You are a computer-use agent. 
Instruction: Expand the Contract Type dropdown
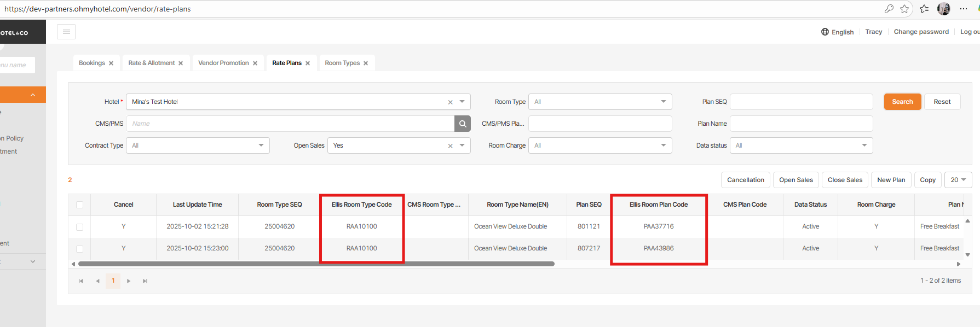point(198,145)
